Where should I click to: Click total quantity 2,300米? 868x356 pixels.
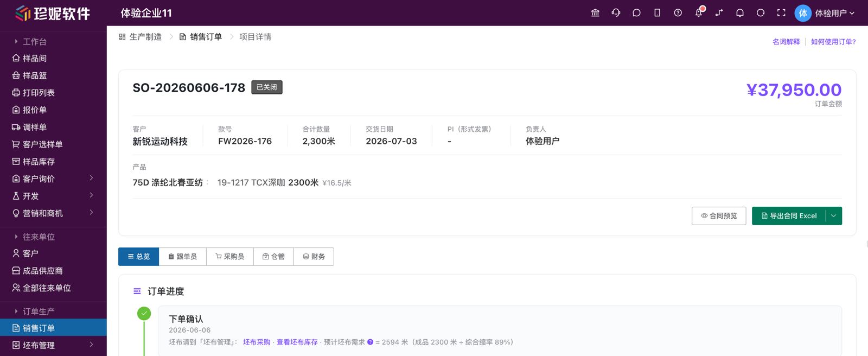pos(319,141)
